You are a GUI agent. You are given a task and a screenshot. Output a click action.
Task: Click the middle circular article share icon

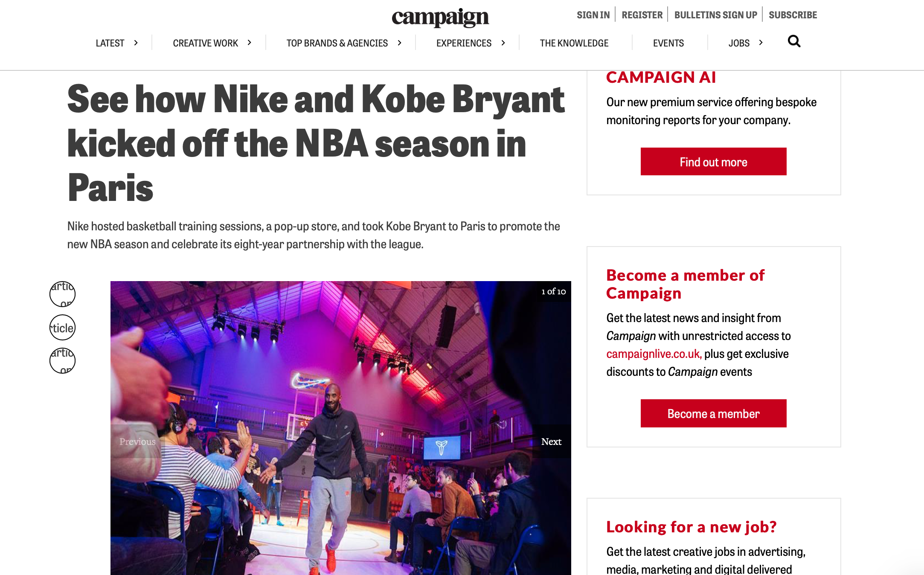[62, 327]
